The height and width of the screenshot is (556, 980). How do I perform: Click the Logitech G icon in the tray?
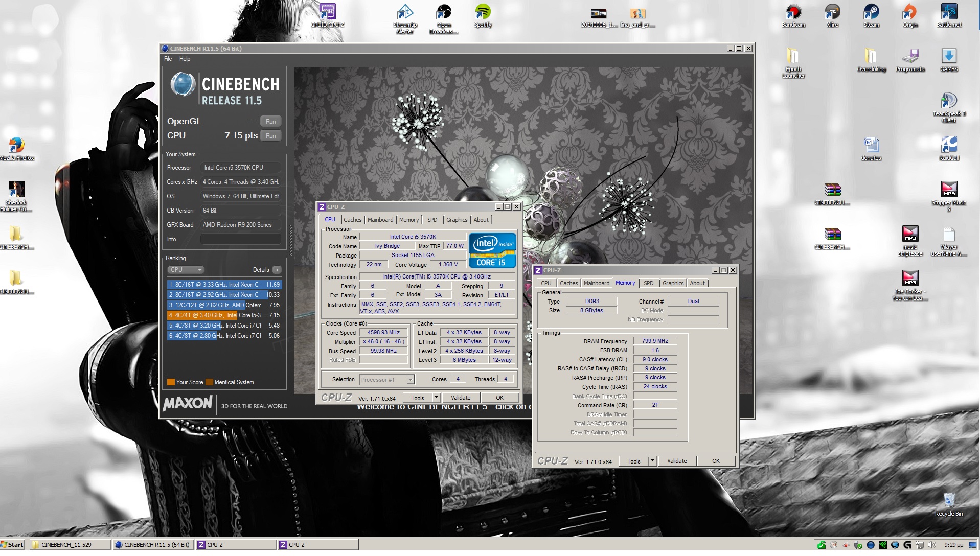(x=907, y=545)
